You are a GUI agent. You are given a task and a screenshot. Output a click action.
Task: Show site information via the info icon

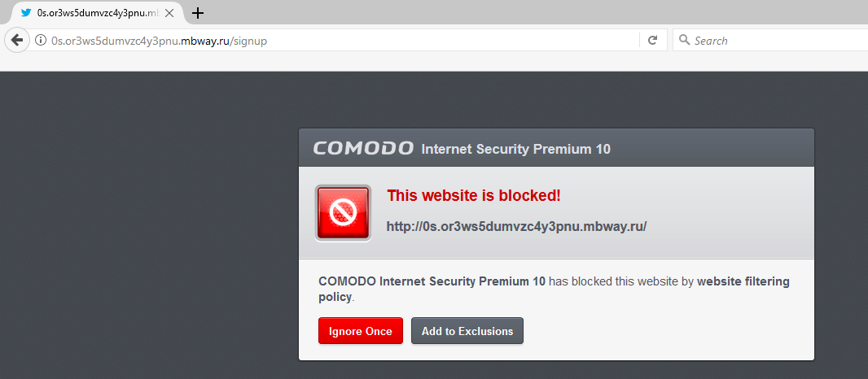tap(40, 40)
